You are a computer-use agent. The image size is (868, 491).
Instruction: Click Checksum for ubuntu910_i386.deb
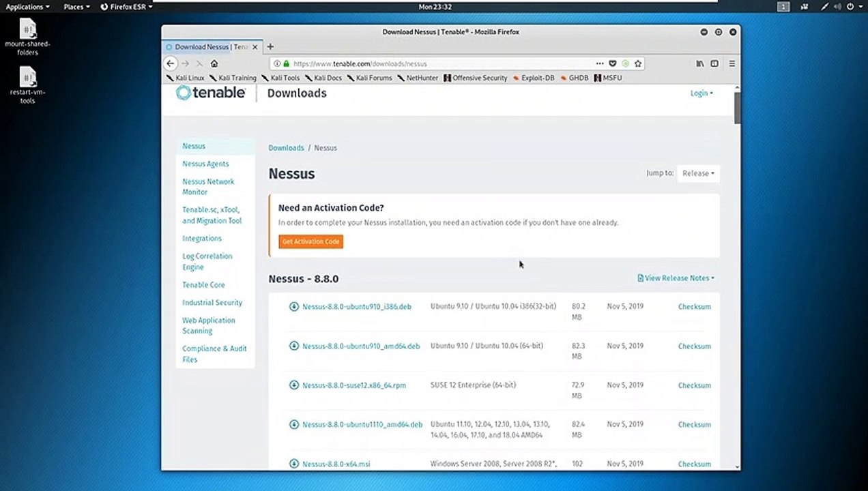pyautogui.click(x=695, y=307)
